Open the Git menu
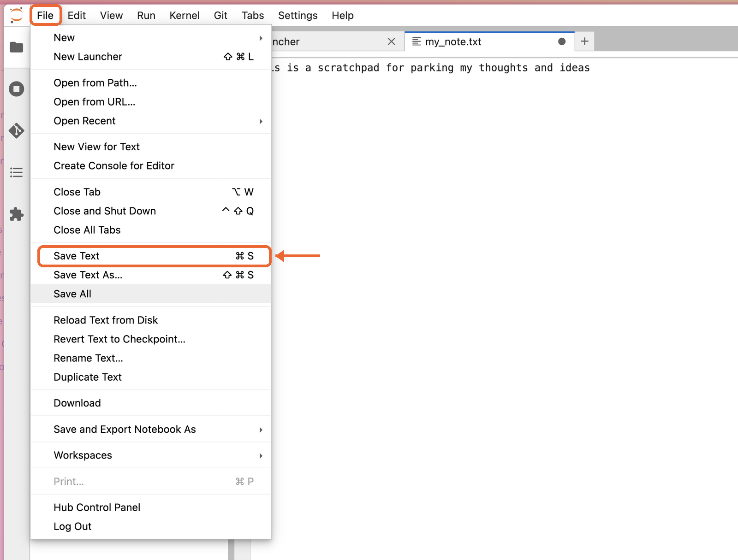Image resolution: width=738 pixels, height=560 pixels. pos(220,15)
